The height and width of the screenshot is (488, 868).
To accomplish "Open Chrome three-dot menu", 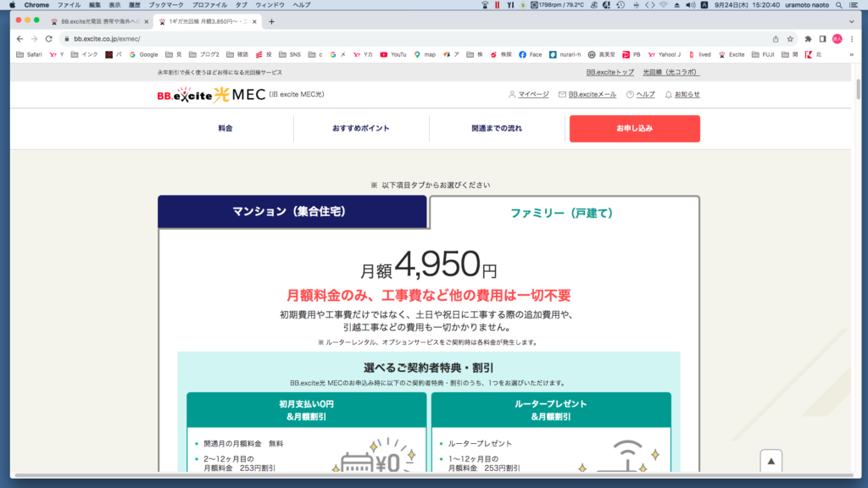I will [852, 39].
